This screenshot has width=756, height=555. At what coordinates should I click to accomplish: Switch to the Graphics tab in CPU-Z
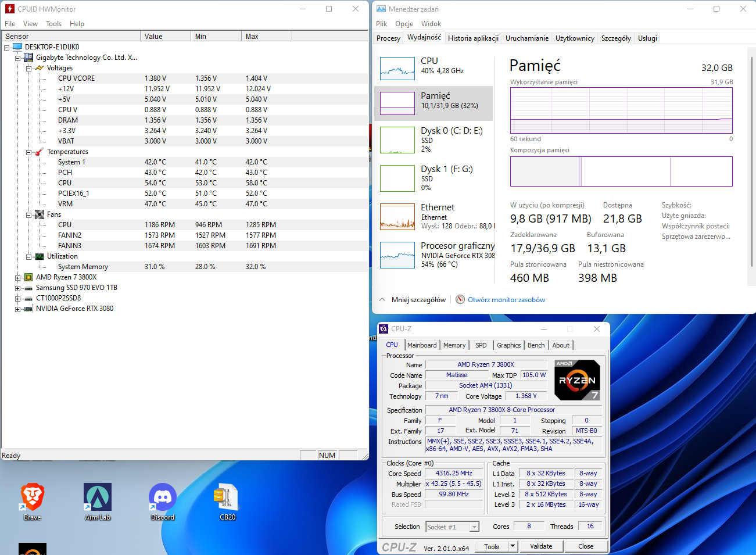509,345
